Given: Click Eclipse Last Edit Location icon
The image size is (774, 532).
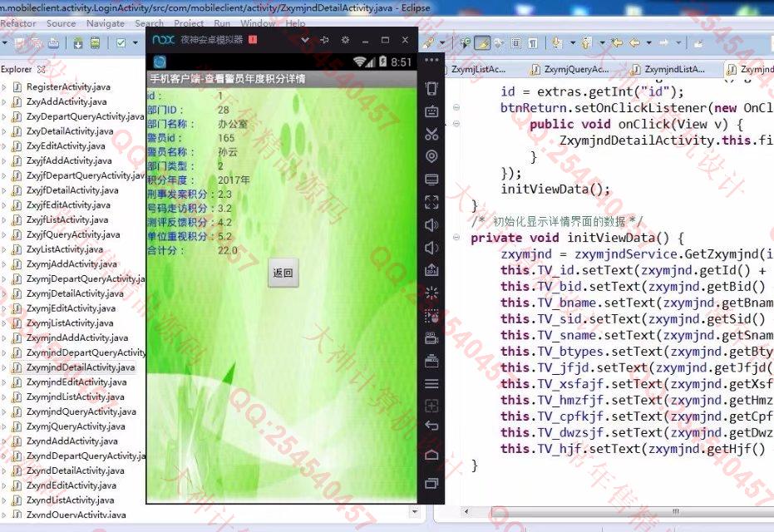Looking at the screenshot, I should pyautogui.click(x=617, y=43).
